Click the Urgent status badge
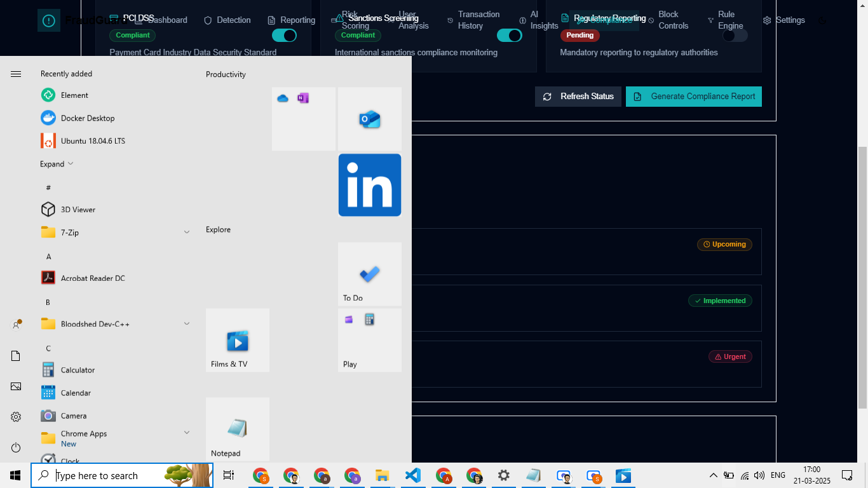 pos(730,356)
